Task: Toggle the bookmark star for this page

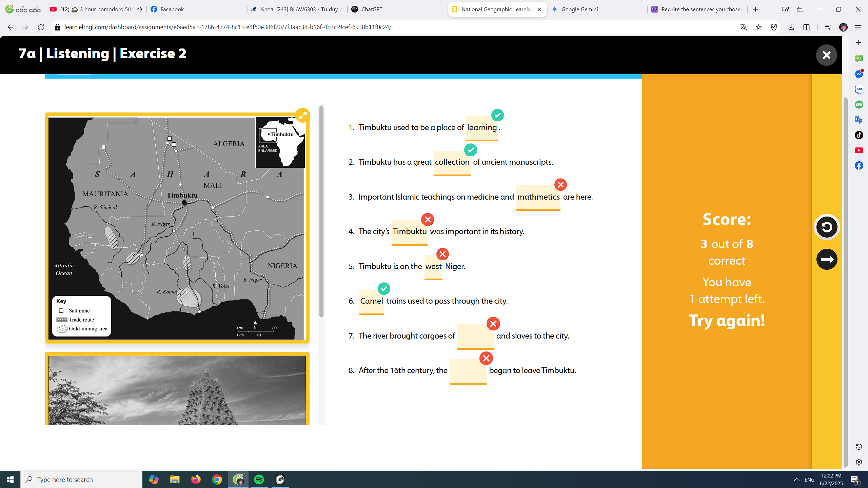Action: tap(758, 27)
